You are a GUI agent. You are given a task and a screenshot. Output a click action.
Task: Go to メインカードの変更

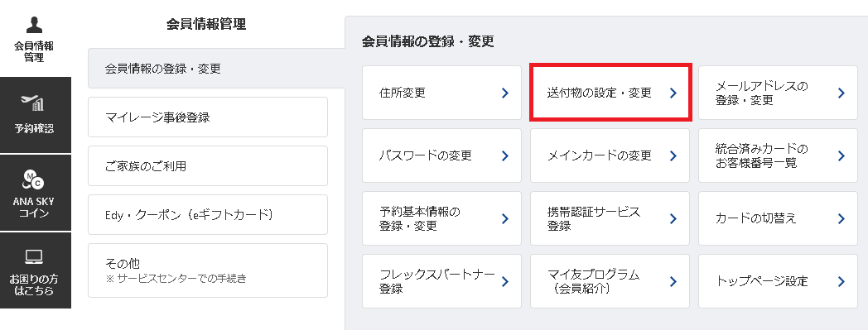(610, 155)
